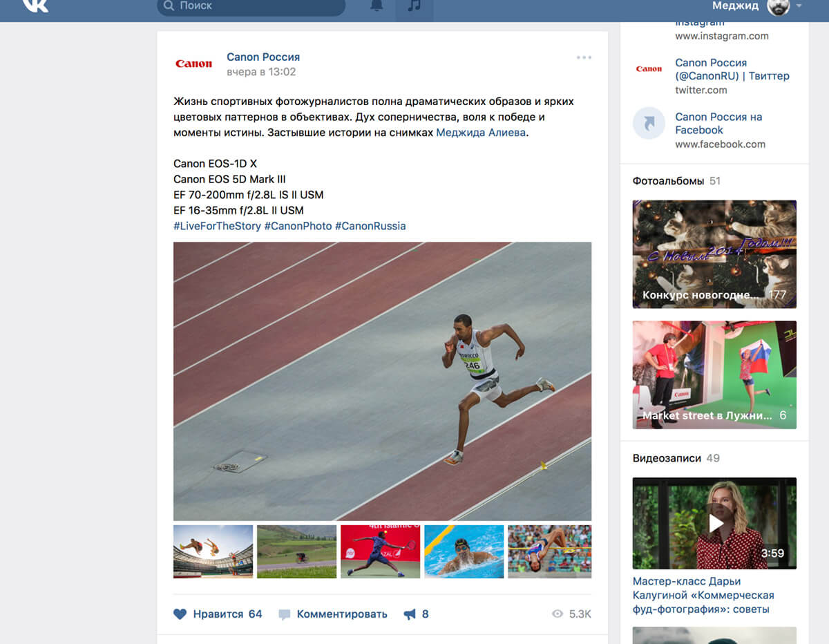The height and width of the screenshot is (644, 829).
Task: Open the main photo of the sprinter
Action: [382, 381]
